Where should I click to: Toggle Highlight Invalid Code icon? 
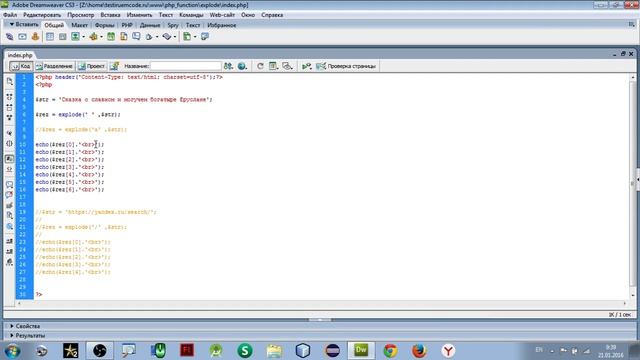pyautogui.click(x=9, y=169)
